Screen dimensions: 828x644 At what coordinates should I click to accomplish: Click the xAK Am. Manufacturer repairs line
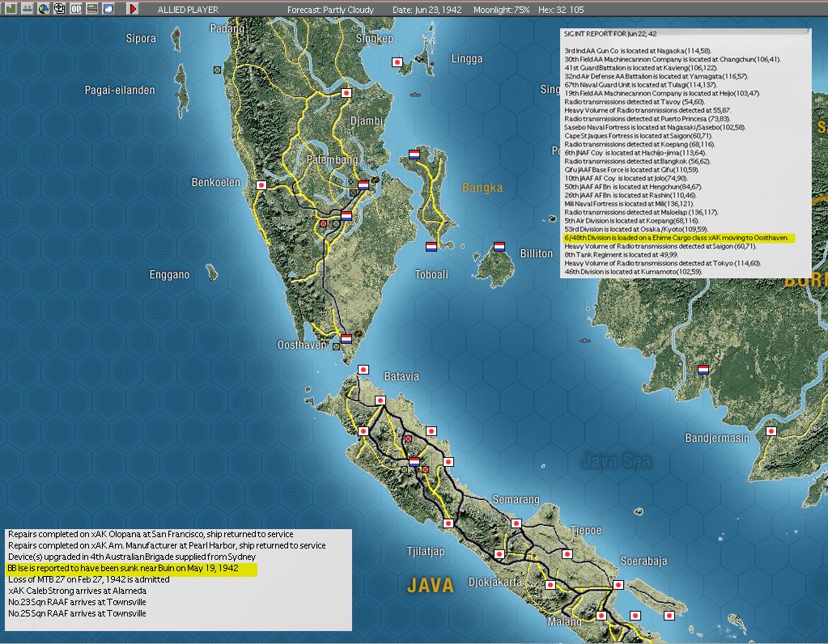[167, 546]
